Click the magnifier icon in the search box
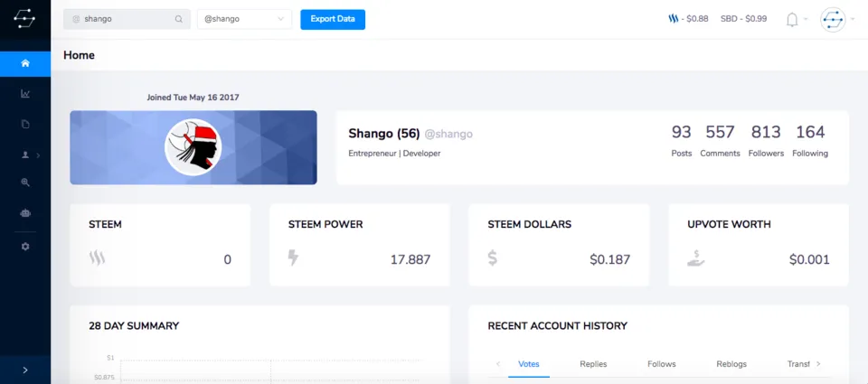 (179, 19)
